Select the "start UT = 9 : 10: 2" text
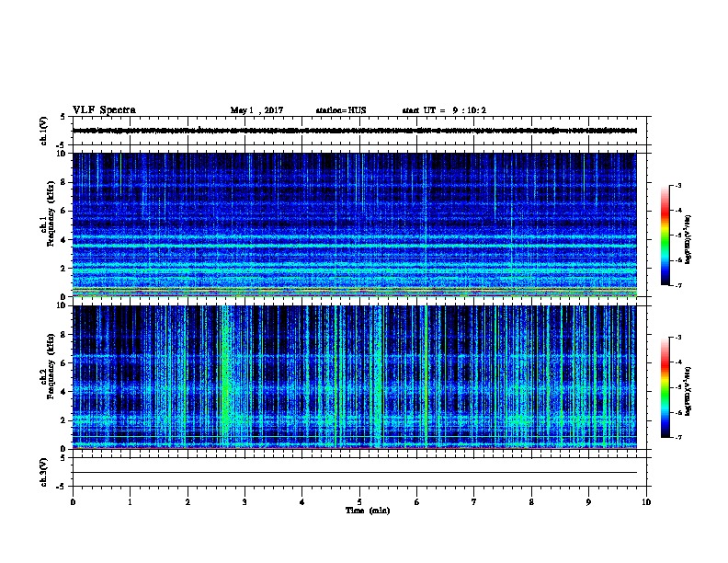Image resolution: width=728 pixels, height=563 pixels. click(x=444, y=110)
